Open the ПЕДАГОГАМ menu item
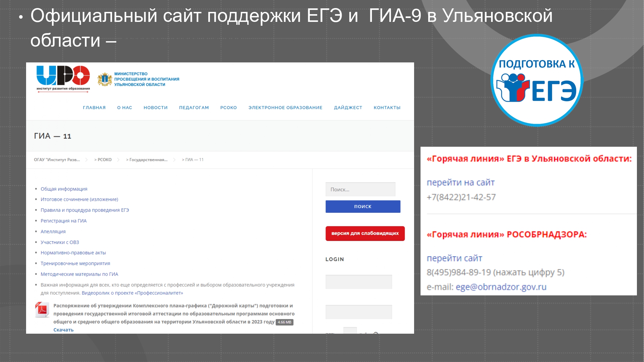 pyautogui.click(x=194, y=107)
